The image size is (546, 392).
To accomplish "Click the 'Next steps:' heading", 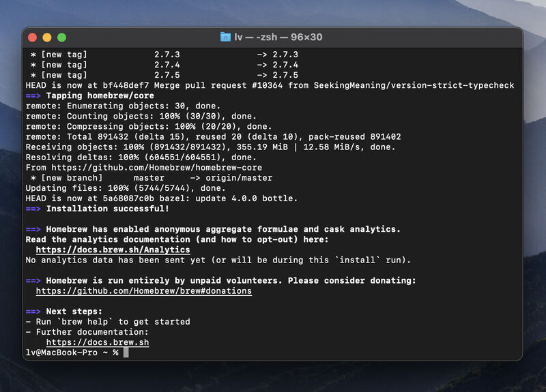I will [x=64, y=312].
